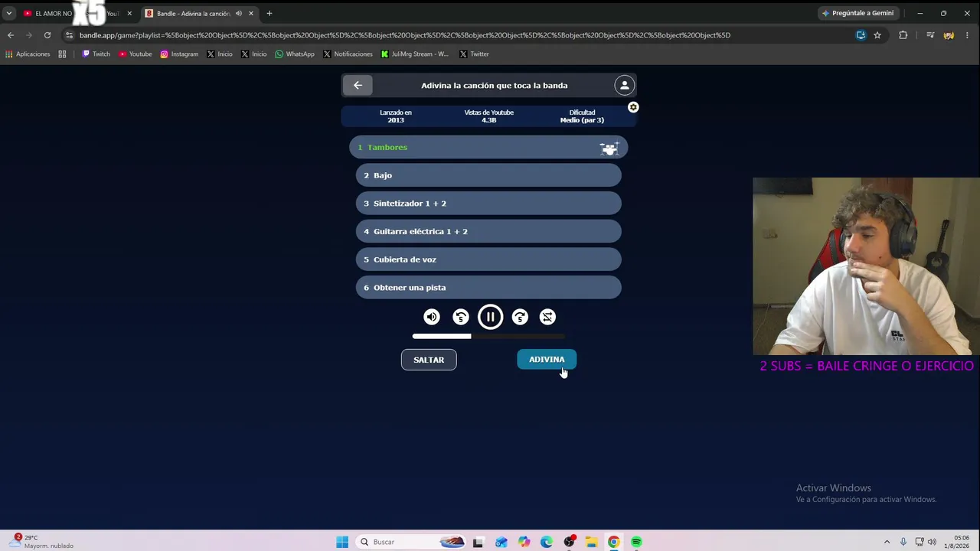980x551 pixels.
Task: Open the Instagram bookmark
Action: (x=179, y=54)
